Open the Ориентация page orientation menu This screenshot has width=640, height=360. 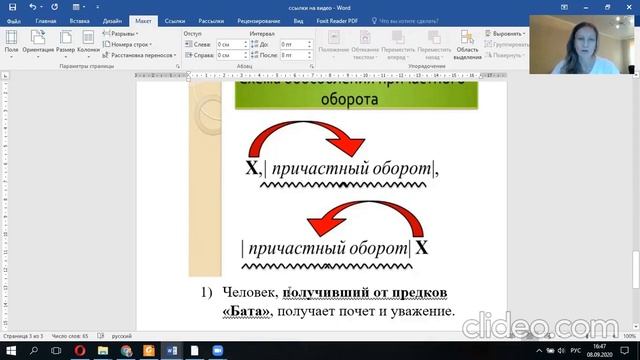tap(38, 44)
